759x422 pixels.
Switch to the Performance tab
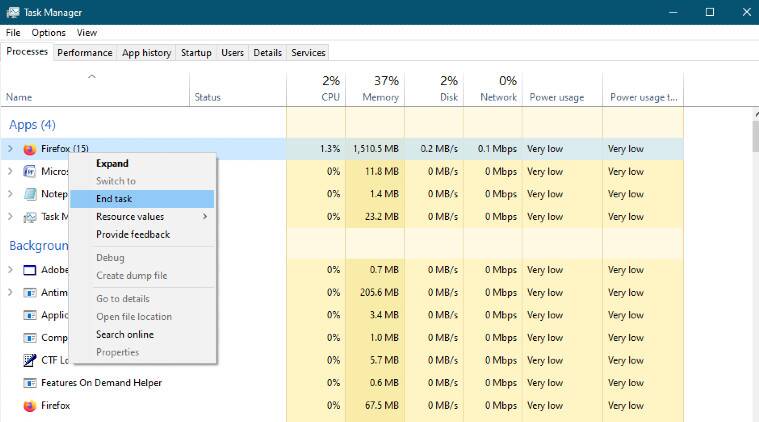pos(84,53)
